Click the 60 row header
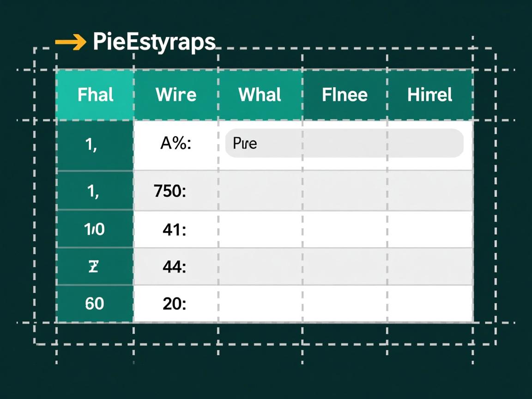 (95, 303)
